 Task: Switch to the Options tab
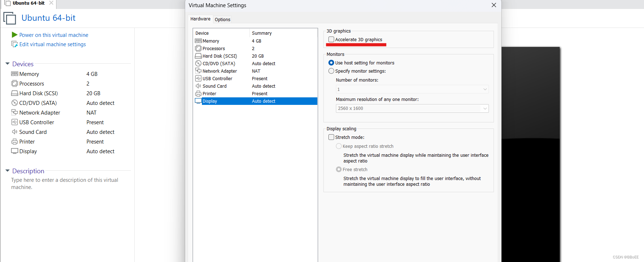(223, 19)
